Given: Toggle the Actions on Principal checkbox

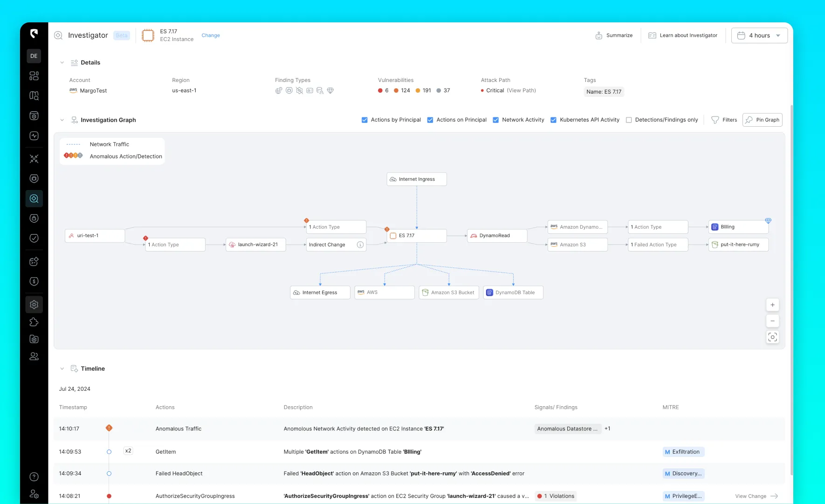Looking at the screenshot, I should tap(430, 120).
